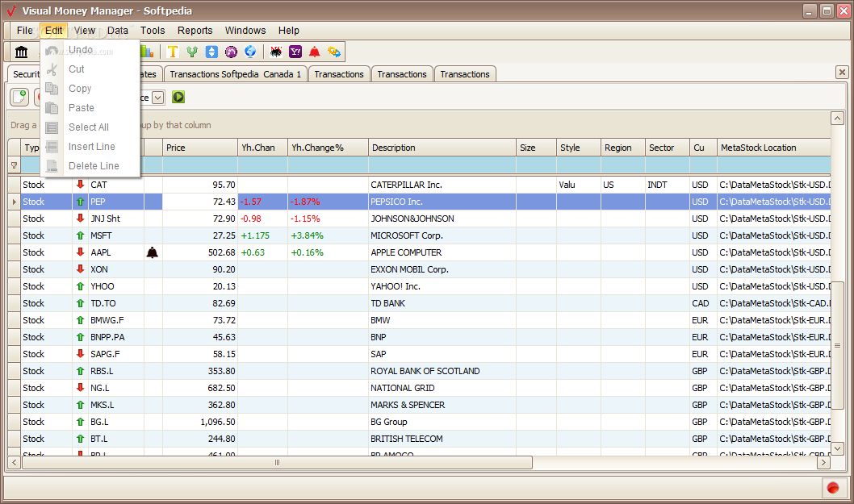Click the green up arrow in MSFT row
Viewport: 854px width, 504px height.
point(80,235)
